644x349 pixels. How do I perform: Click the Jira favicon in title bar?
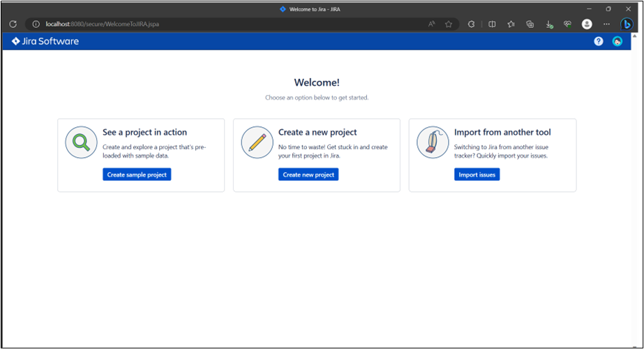click(283, 9)
